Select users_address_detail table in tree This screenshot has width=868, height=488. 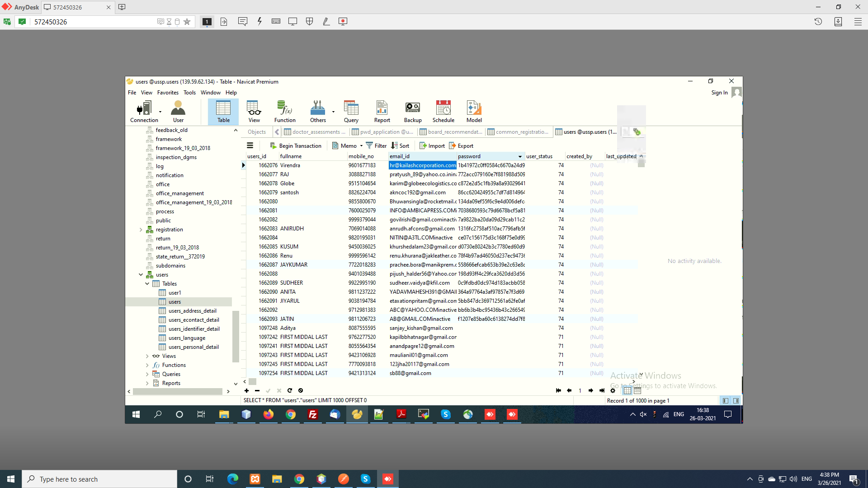192,311
